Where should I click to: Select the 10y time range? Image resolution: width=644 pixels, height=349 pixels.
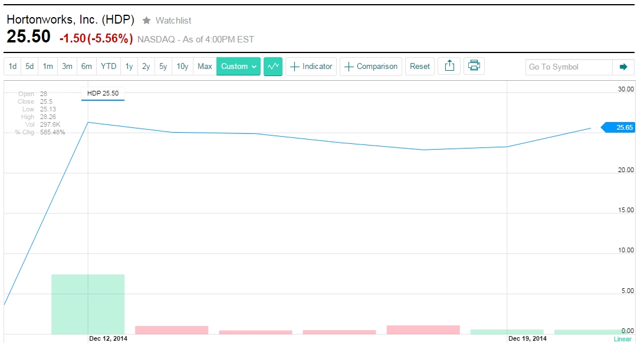pos(182,67)
